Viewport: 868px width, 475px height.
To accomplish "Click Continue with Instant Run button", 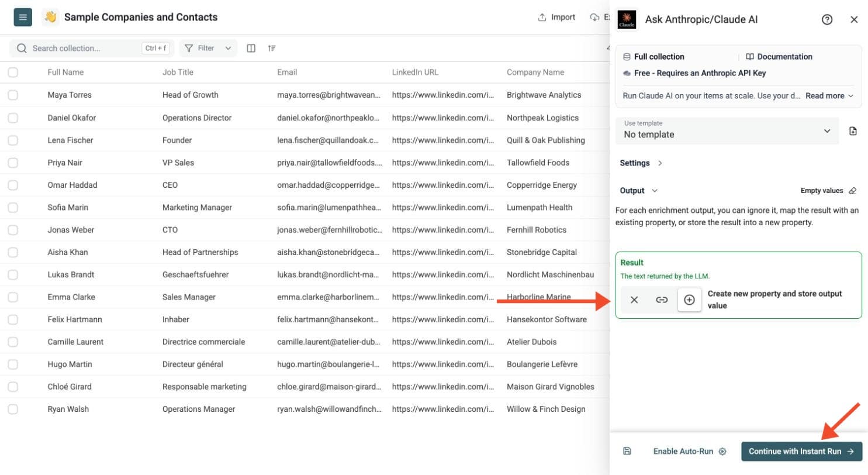I will point(801,451).
